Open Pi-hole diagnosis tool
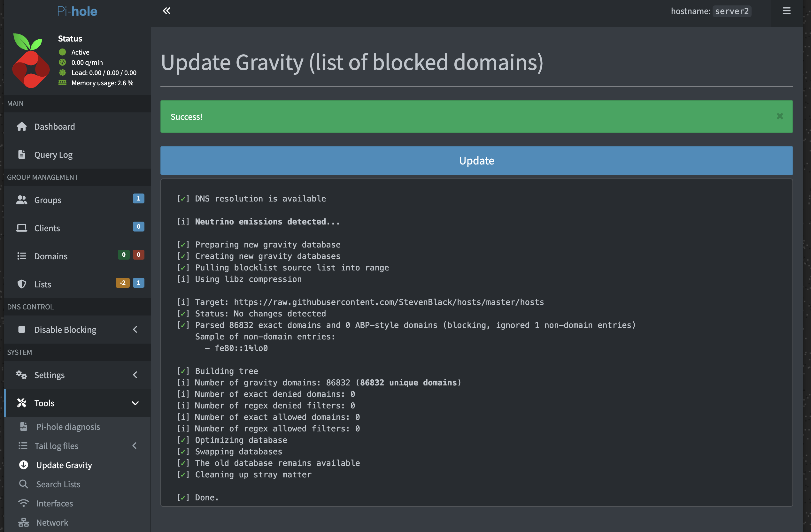 pos(68,426)
